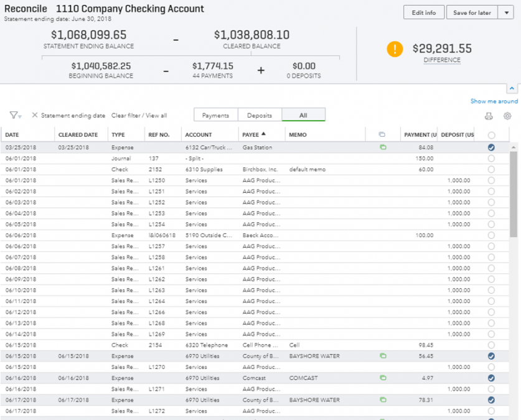Switch to the Deposits tab
521x420 pixels.
pyautogui.click(x=260, y=115)
